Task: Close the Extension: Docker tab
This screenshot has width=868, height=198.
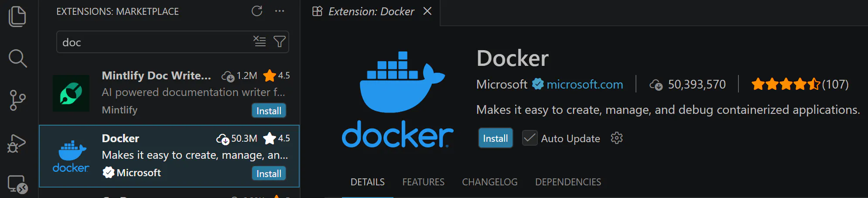Action: (427, 11)
